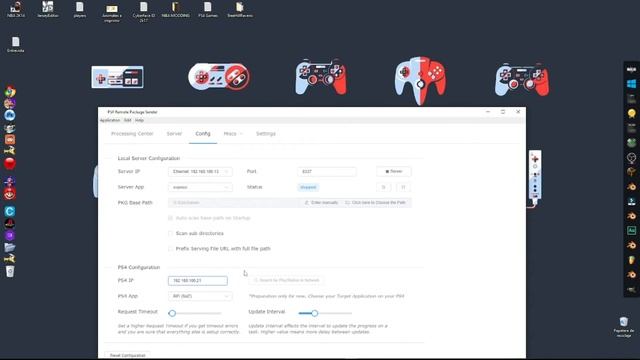Enable Scan sub directories checkbox
This screenshot has width=640, height=360.
click(x=171, y=233)
